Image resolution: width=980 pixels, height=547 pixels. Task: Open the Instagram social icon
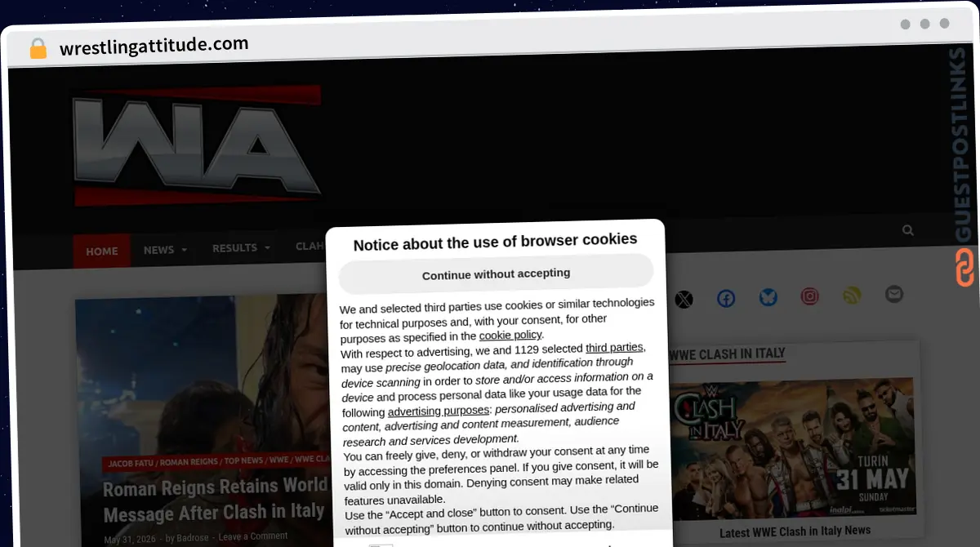pyautogui.click(x=809, y=296)
